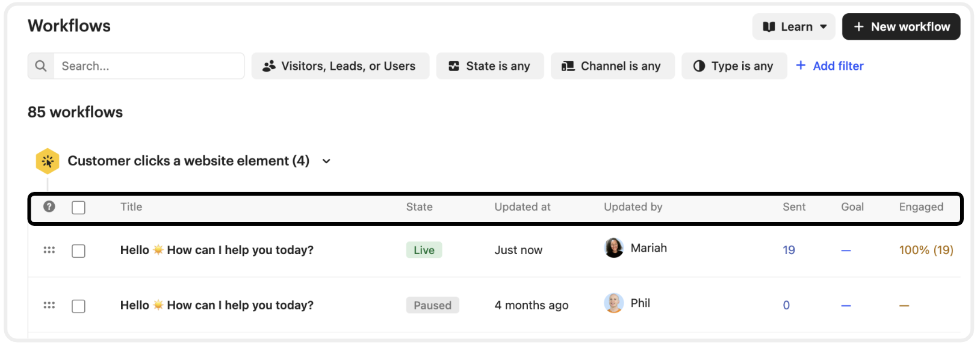
Task: Open the Type is any filter
Action: point(734,66)
